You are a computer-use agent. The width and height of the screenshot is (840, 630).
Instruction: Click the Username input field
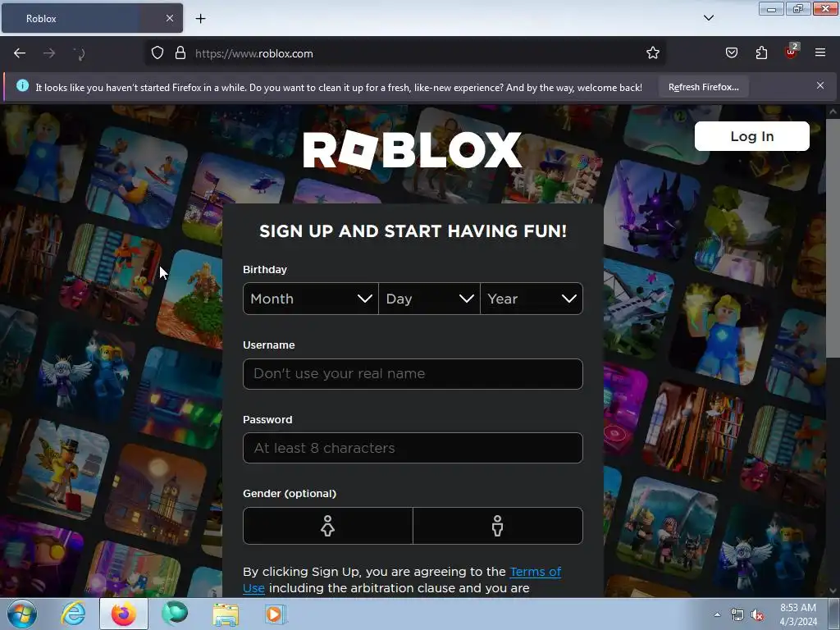pos(413,374)
